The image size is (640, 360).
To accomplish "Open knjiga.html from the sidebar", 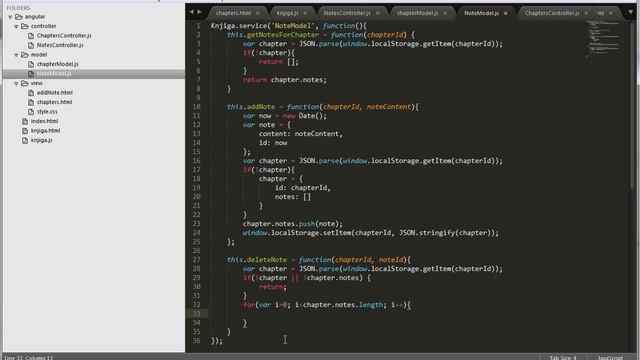I will (45, 131).
